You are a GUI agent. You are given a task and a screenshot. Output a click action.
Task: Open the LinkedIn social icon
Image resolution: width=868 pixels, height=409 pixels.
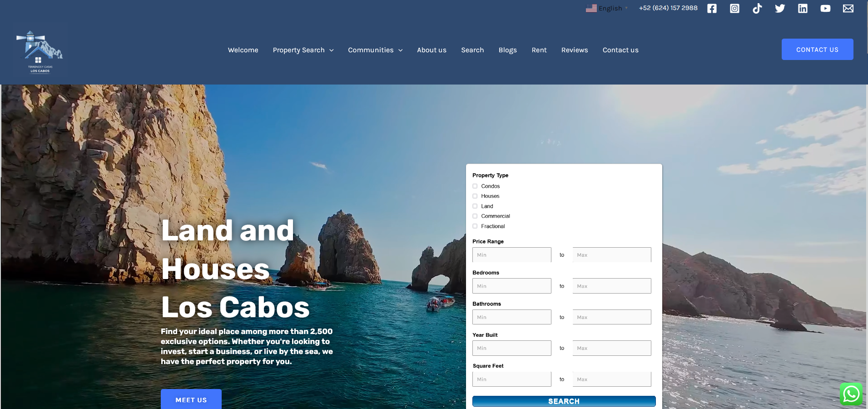coord(803,9)
